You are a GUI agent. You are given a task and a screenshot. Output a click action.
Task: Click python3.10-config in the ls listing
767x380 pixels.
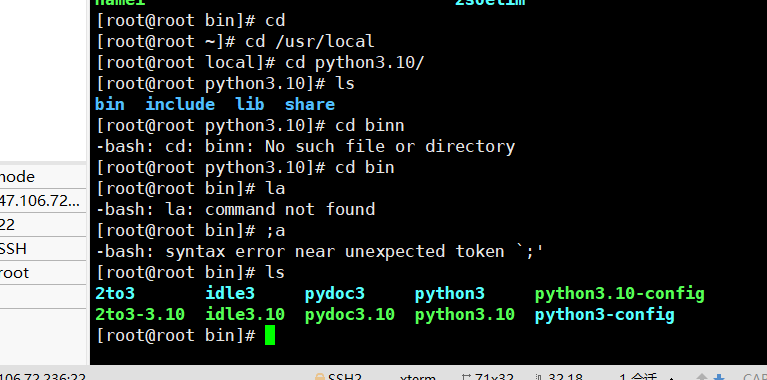click(x=619, y=293)
